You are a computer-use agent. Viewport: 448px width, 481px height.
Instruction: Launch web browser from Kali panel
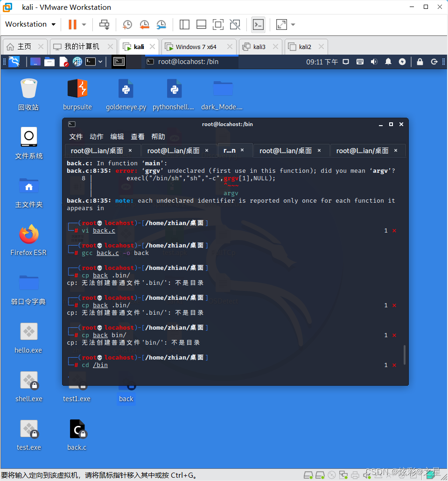tap(77, 62)
